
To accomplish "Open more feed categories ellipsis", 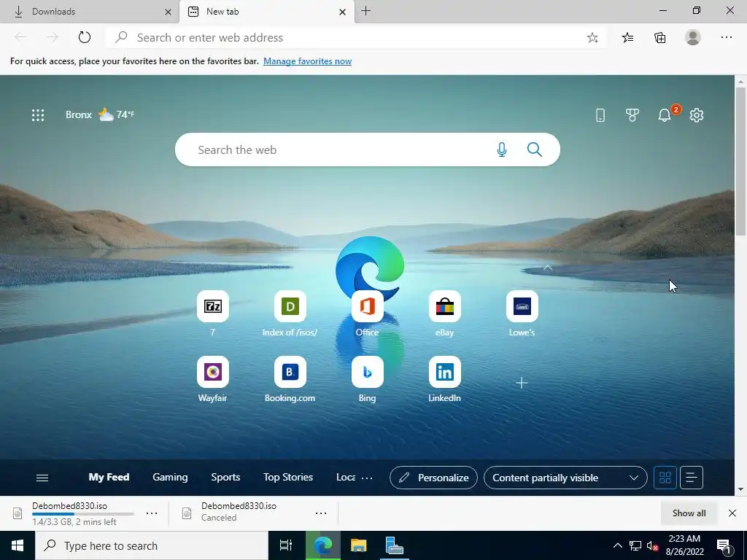I will point(367,478).
